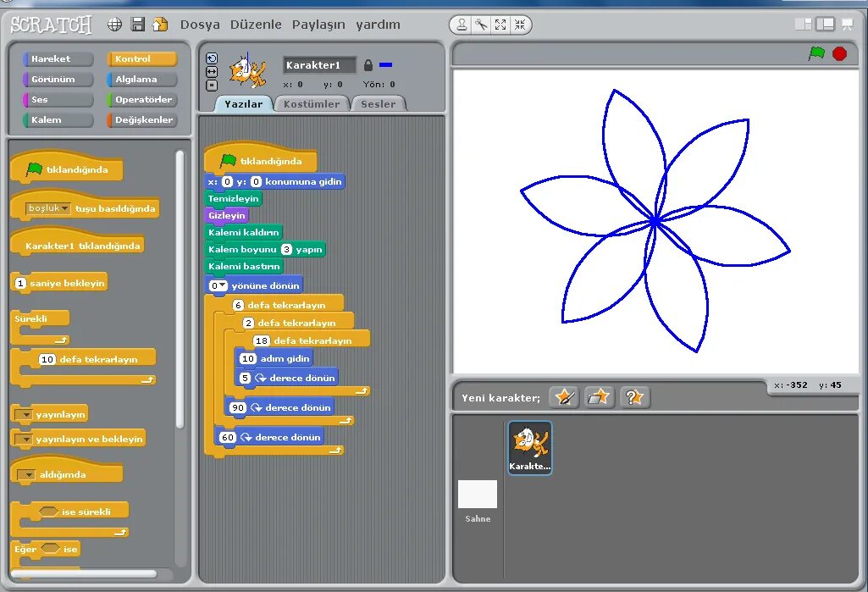Open the yayınlayın message dropdown

pyautogui.click(x=23, y=414)
